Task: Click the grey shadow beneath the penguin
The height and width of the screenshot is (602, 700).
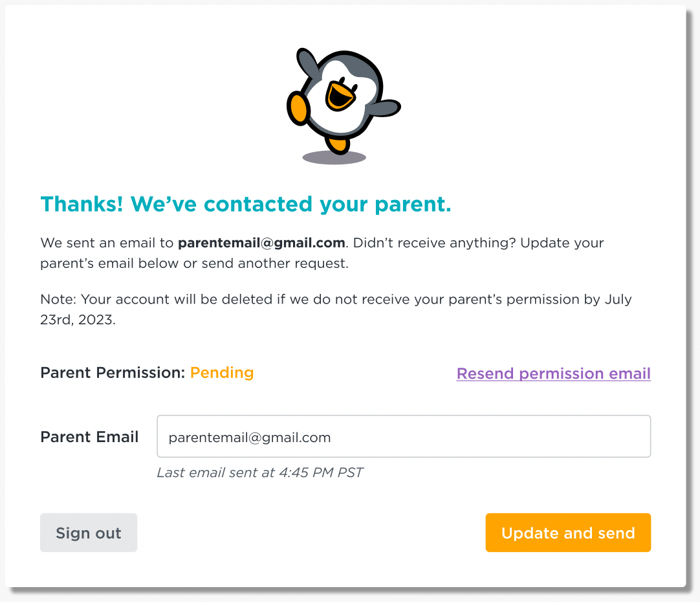Action: (334, 157)
